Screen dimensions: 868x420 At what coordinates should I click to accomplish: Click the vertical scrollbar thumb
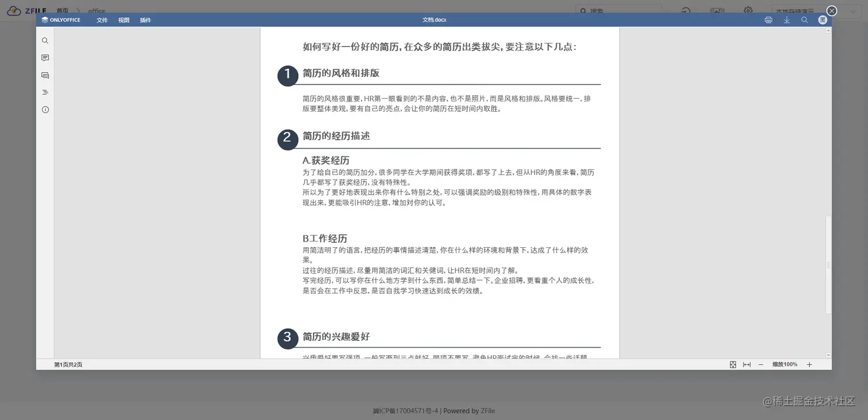[x=828, y=265]
